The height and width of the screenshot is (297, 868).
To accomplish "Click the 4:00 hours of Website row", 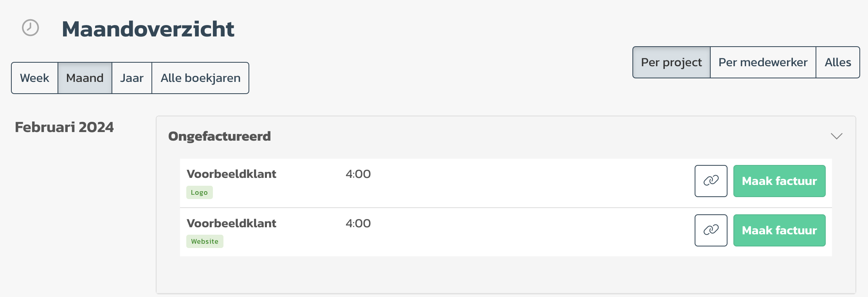I will (358, 223).
